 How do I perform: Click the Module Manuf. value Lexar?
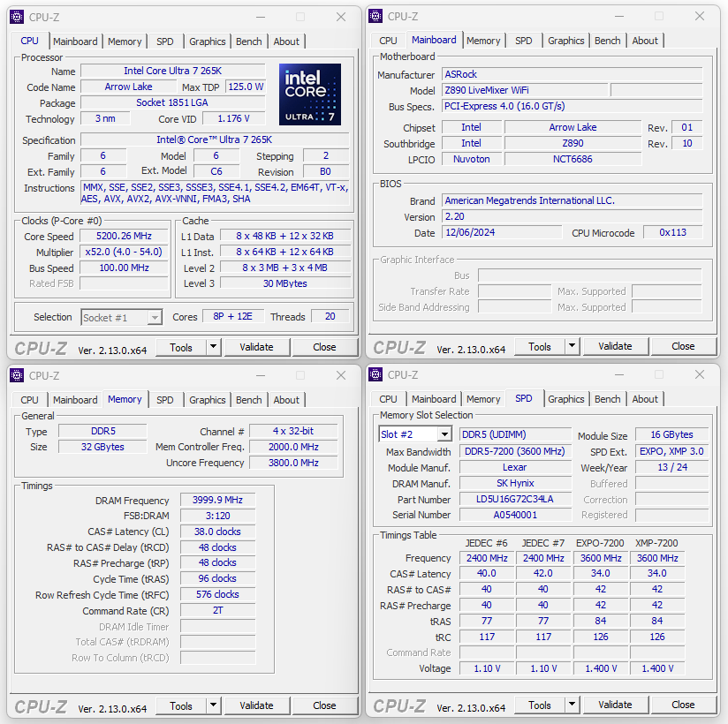(515, 467)
